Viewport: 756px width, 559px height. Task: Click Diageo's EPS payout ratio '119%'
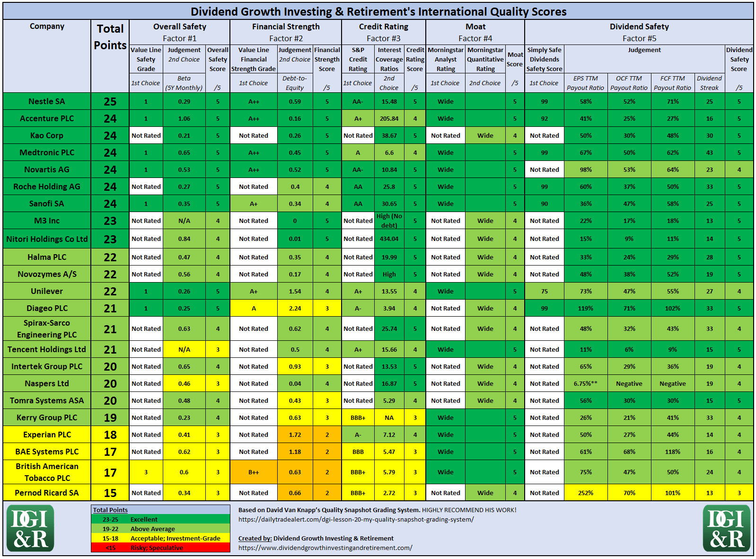pyautogui.click(x=586, y=308)
